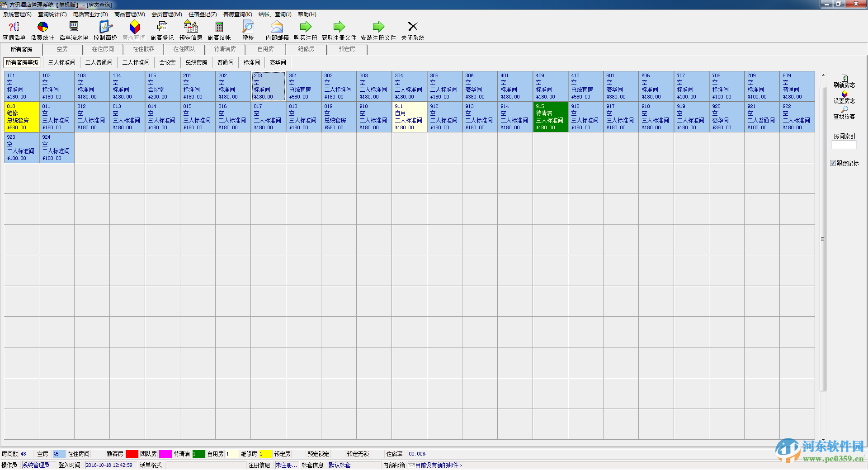
Task: Switch to the 空房 tab
Action: pos(62,49)
